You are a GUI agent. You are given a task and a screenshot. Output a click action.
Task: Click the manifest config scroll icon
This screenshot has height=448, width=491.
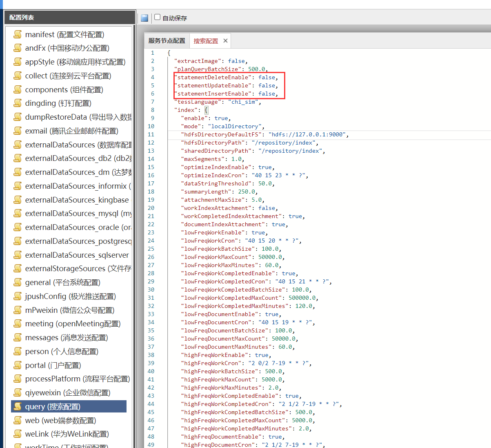tap(18, 34)
